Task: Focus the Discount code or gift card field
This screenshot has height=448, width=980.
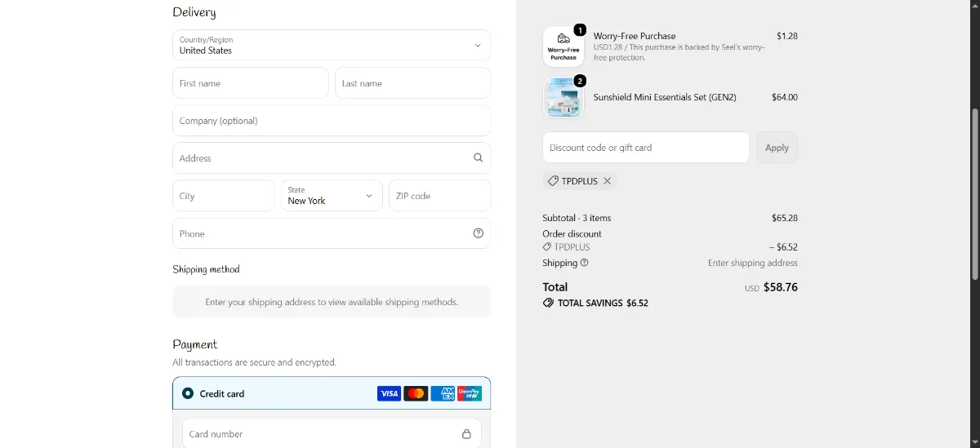Action: pos(646,148)
